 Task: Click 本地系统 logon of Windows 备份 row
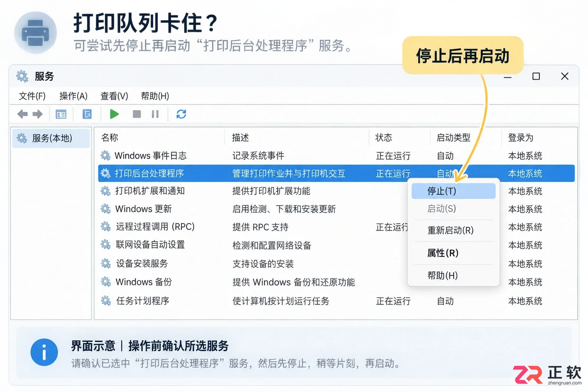[525, 282]
